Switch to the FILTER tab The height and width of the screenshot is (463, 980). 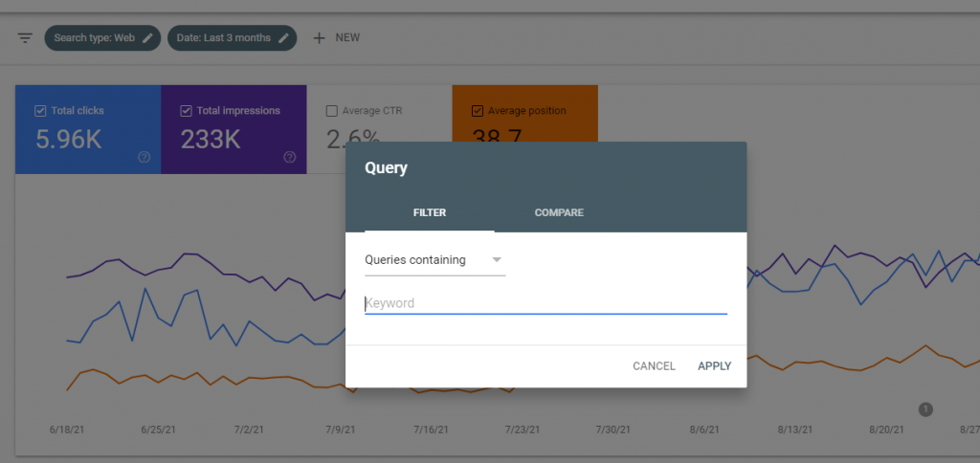point(430,212)
